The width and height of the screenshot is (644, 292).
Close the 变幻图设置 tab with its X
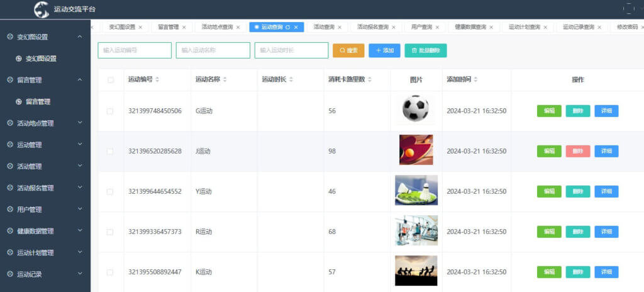click(140, 27)
